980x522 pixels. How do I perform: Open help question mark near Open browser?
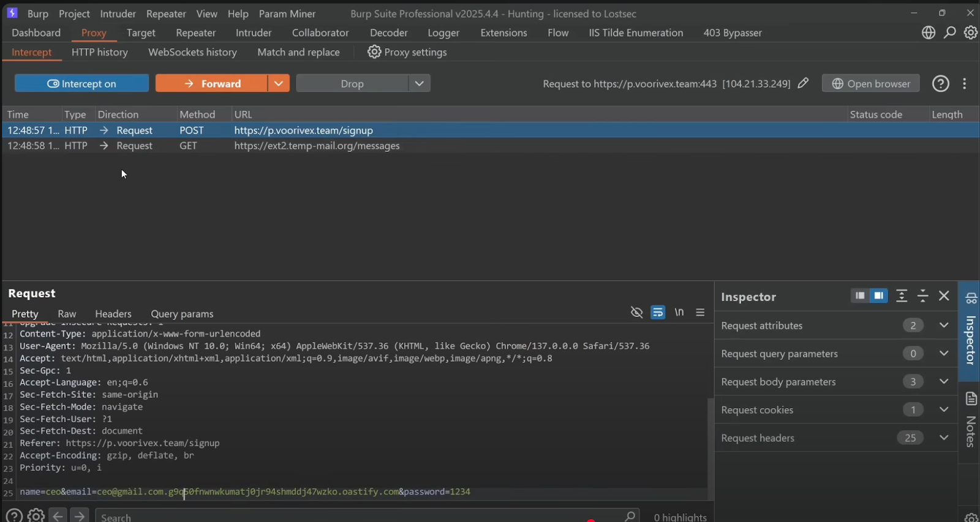pyautogui.click(x=941, y=83)
